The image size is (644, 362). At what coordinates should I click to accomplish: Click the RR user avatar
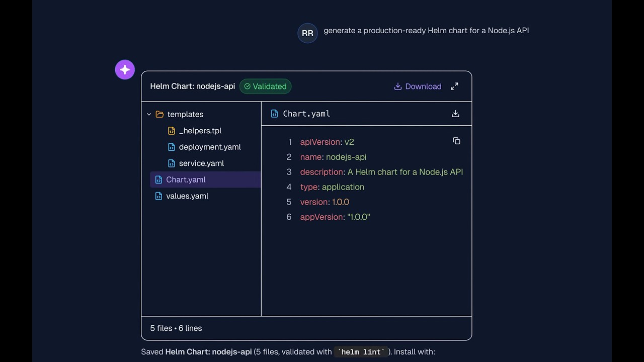(307, 33)
